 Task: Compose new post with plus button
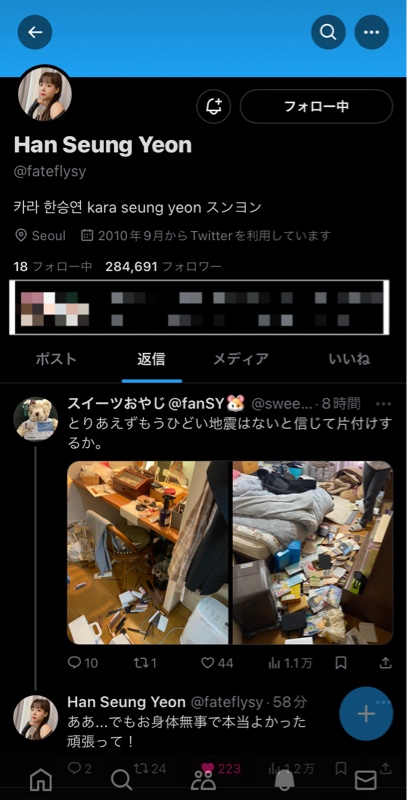(x=366, y=714)
